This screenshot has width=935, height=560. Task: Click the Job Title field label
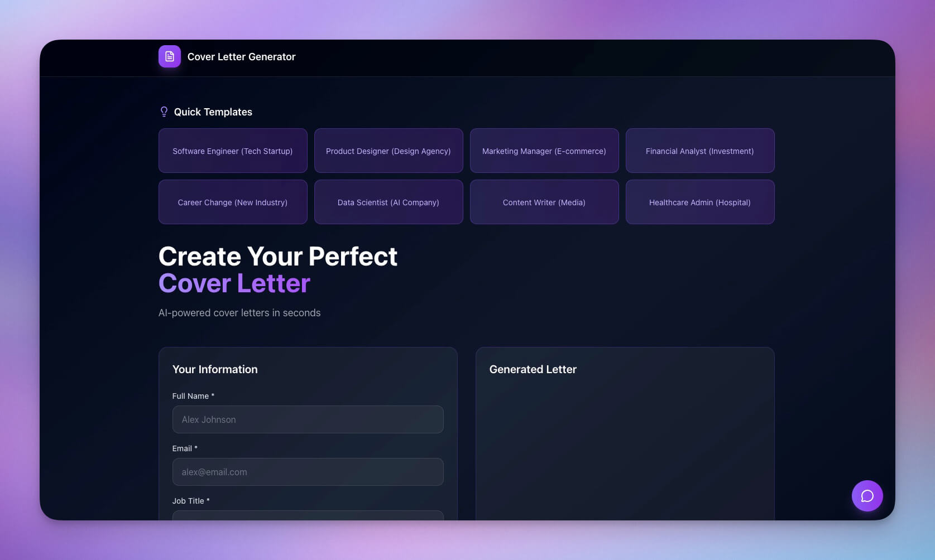[188, 501]
